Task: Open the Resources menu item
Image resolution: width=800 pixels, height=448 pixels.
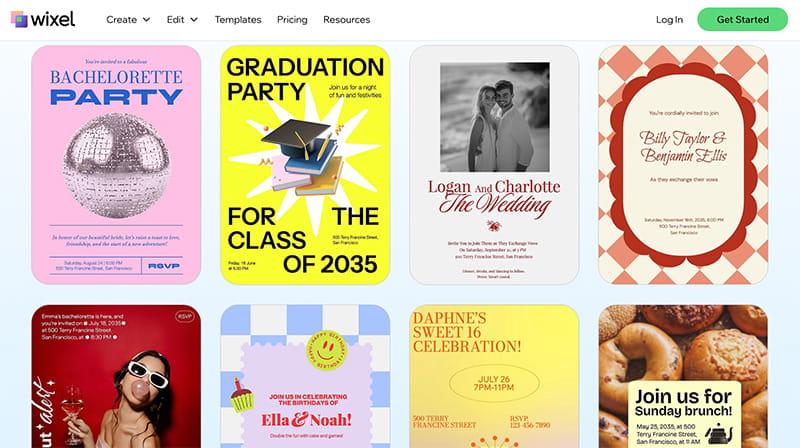Action: [x=346, y=19]
